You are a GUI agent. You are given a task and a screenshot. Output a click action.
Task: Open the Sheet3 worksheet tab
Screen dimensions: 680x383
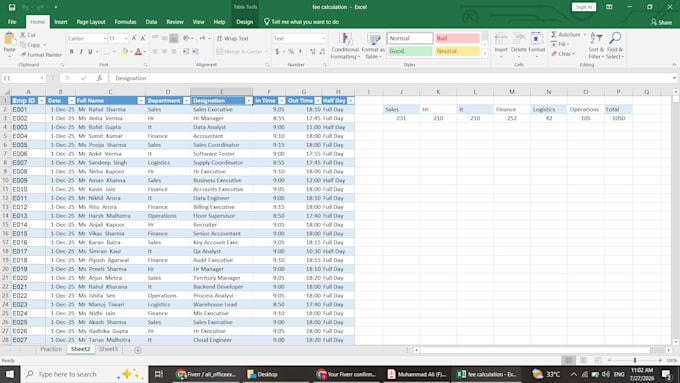[x=108, y=349]
